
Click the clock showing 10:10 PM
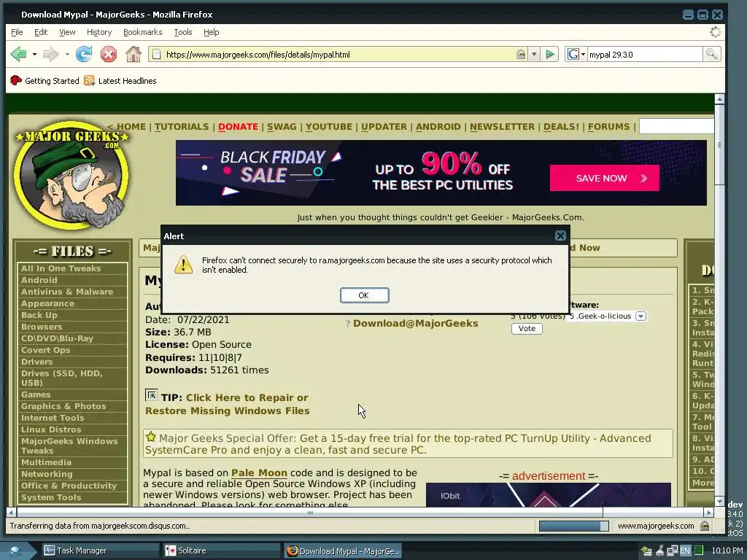pyautogui.click(x=727, y=551)
